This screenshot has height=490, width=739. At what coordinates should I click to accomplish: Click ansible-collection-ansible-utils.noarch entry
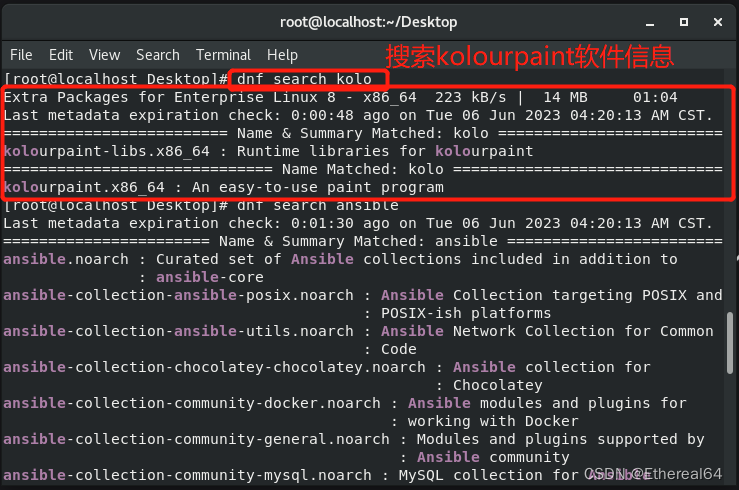[358, 331]
